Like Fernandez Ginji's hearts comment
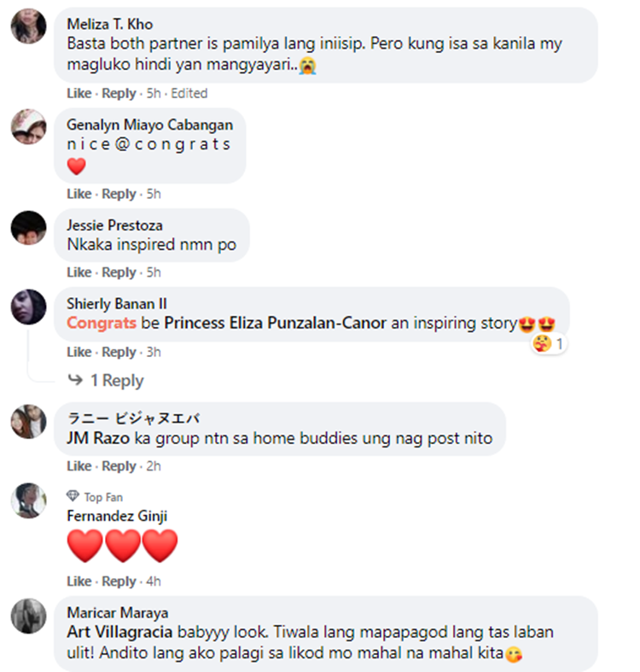Screen dimensions: 640x672 79,581
